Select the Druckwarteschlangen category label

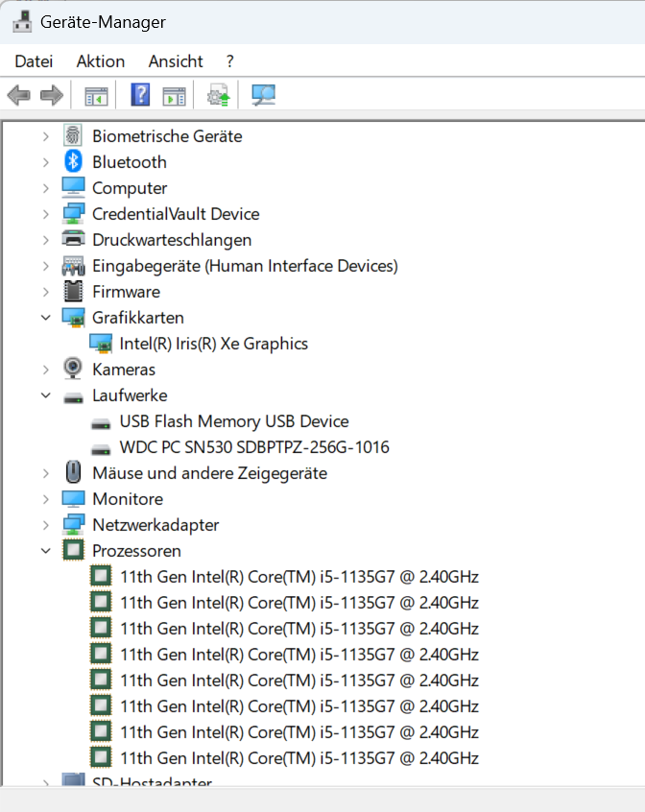point(172,240)
